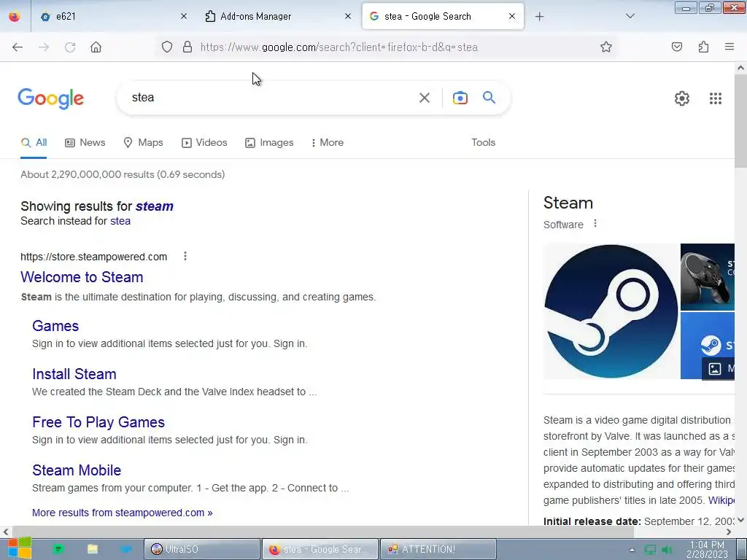The height and width of the screenshot is (560, 747).
Task: Open the Install Steam sitelink
Action: 74,374
